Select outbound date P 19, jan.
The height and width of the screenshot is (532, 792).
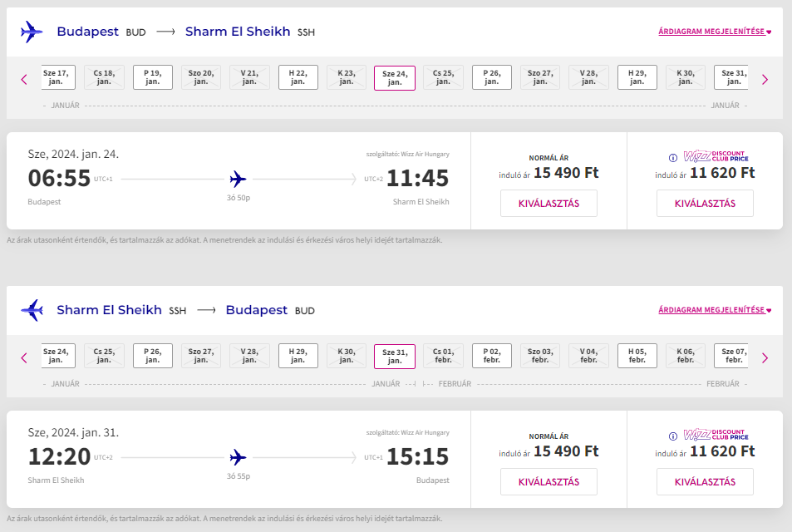click(x=153, y=77)
